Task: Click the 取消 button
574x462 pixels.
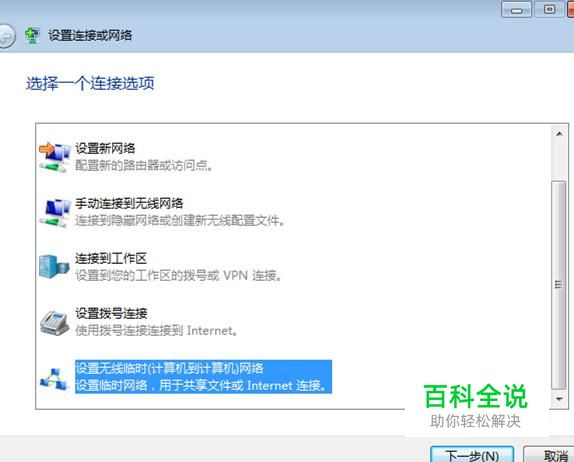Action: tap(550, 455)
